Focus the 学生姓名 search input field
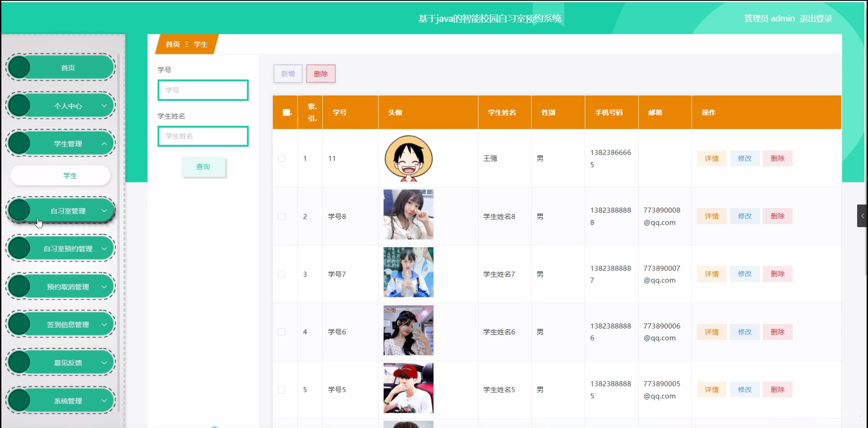Viewport: 868px width, 428px height. (203, 136)
